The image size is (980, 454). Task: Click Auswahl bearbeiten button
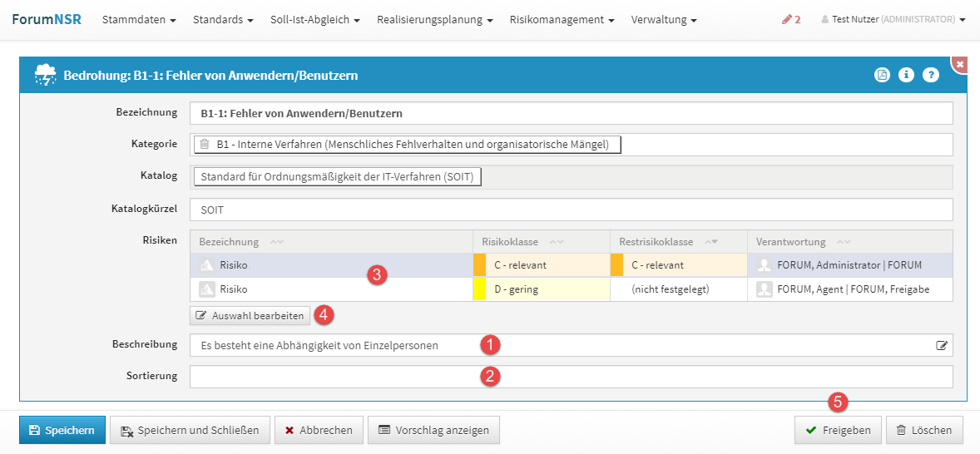point(250,316)
